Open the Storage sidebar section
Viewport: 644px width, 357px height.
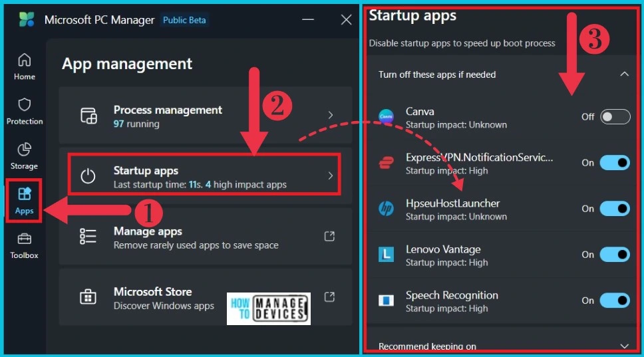click(x=24, y=156)
